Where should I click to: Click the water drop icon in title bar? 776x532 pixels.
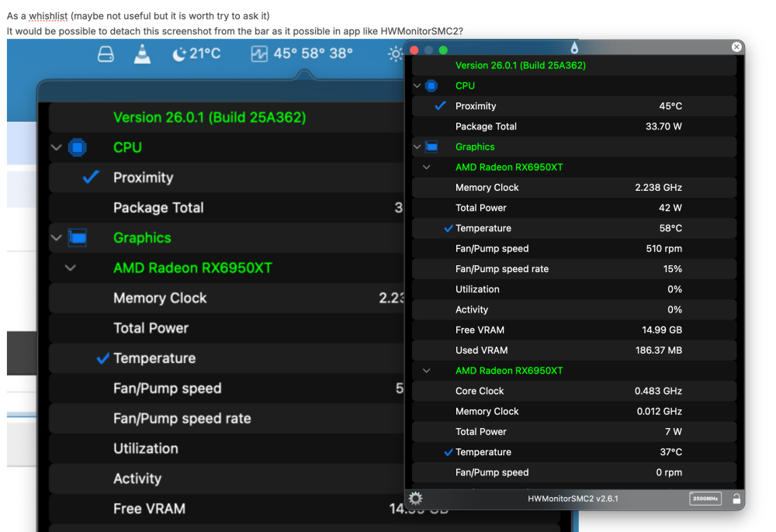[x=574, y=47]
